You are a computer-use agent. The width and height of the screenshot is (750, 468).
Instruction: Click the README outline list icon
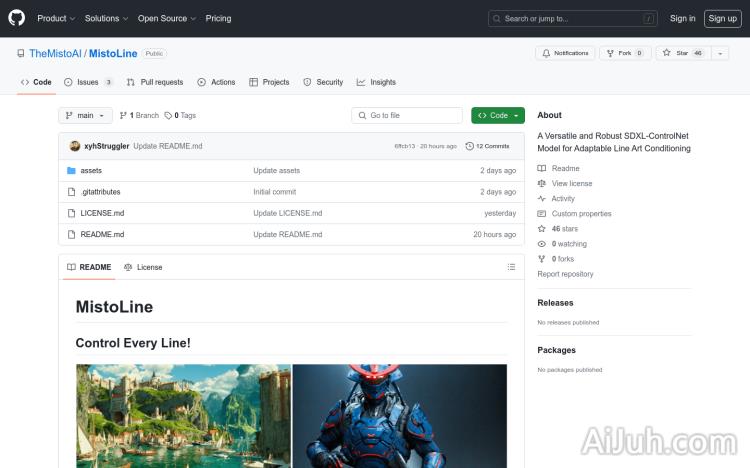(511, 267)
